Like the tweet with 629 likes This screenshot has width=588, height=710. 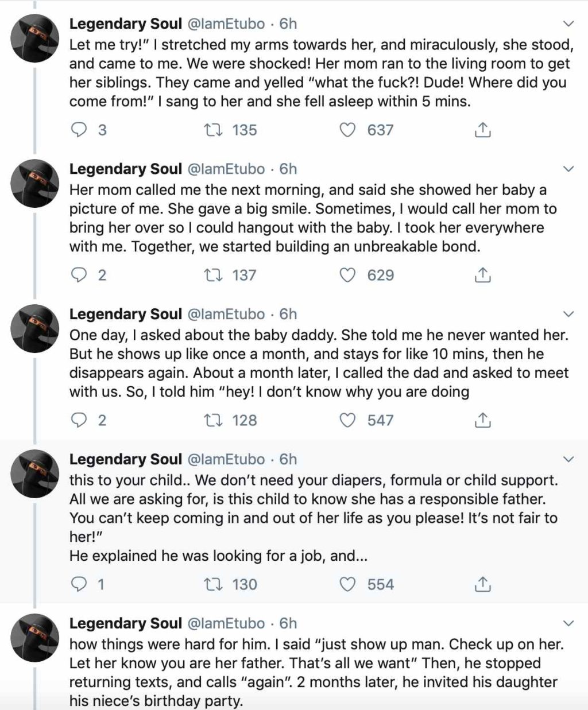(x=347, y=276)
